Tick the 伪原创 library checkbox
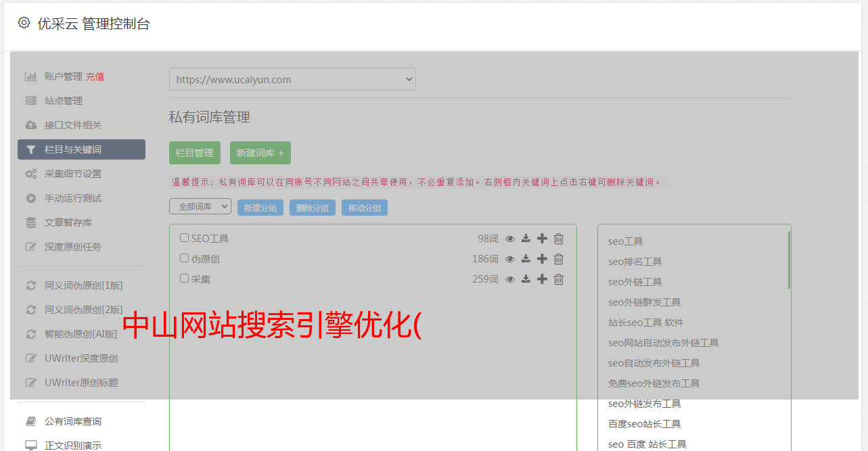 pos(184,258)
